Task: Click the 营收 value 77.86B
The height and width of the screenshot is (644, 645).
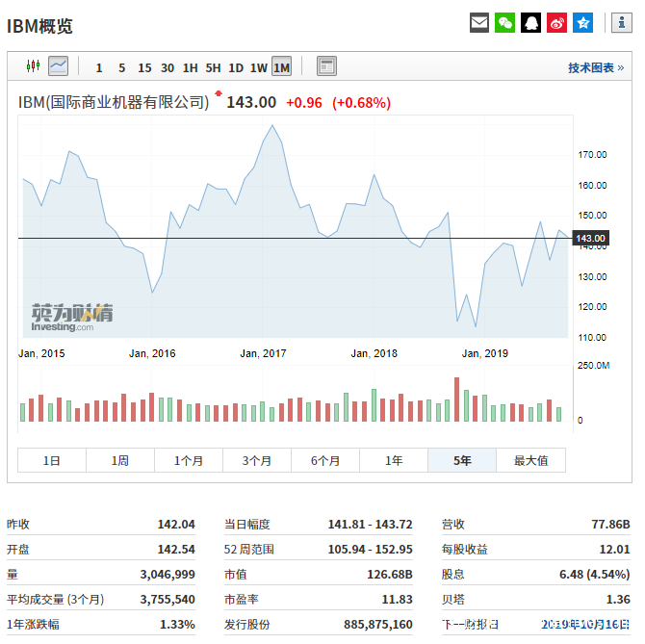Action: click(610, 524)
